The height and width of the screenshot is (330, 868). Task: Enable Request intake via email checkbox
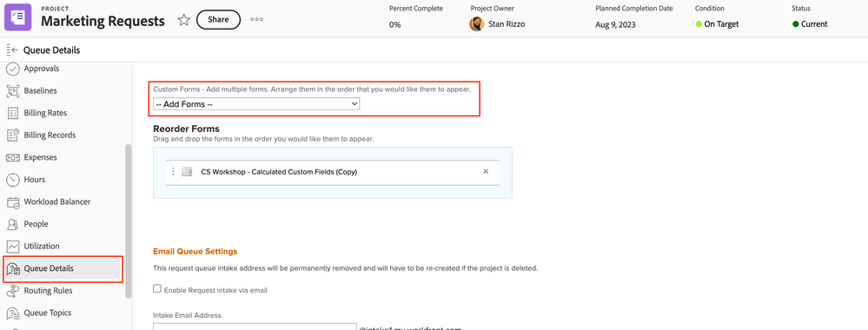pos(157,288)
